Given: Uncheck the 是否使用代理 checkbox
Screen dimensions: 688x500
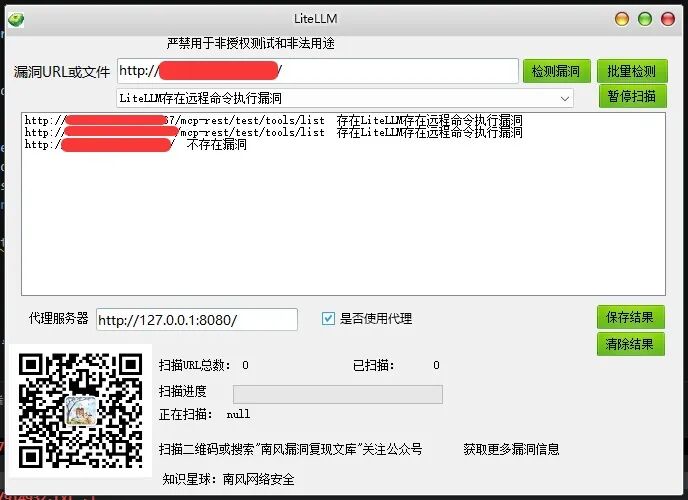Looking at the screenshot, I should point(328,318).
